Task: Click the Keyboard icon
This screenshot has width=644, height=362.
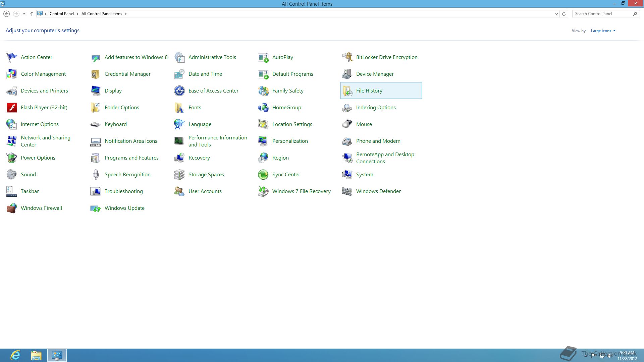Action: [x=96, y=124]
